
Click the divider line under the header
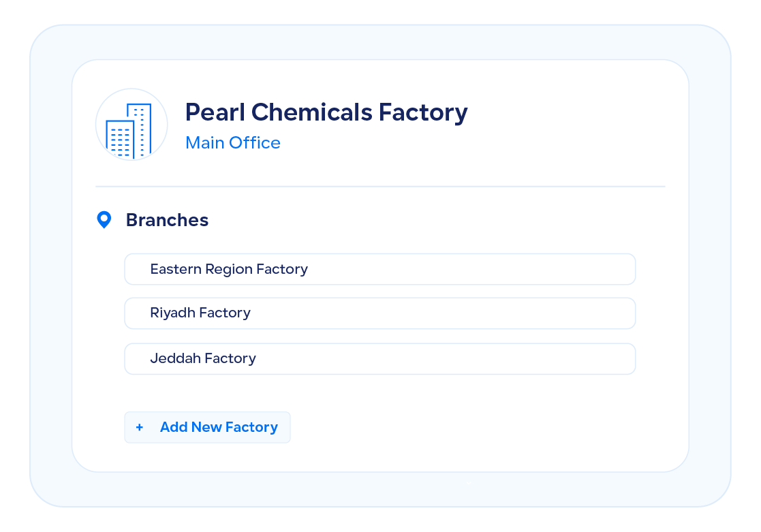[x=379, y=186]
